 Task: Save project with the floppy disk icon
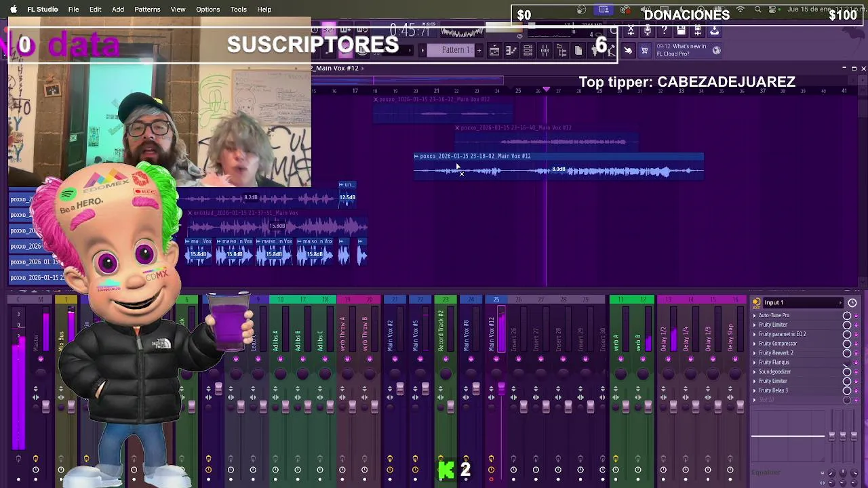681,30
